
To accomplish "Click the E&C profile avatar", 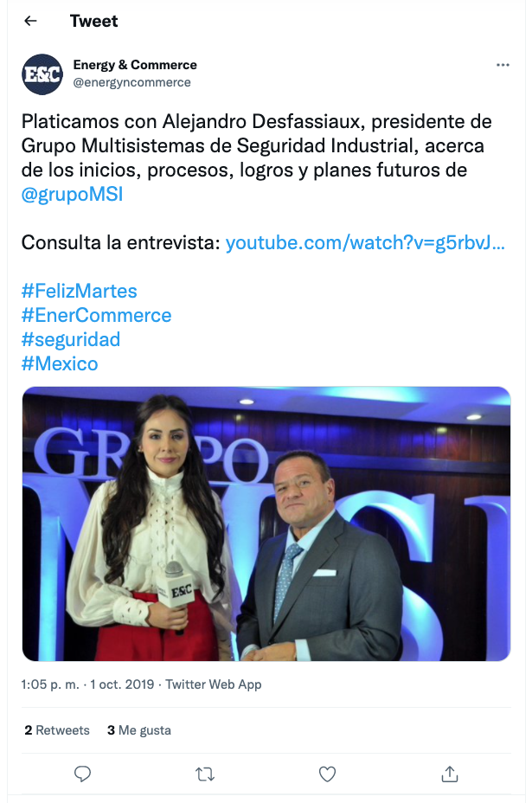I will [x=42, y=74].
